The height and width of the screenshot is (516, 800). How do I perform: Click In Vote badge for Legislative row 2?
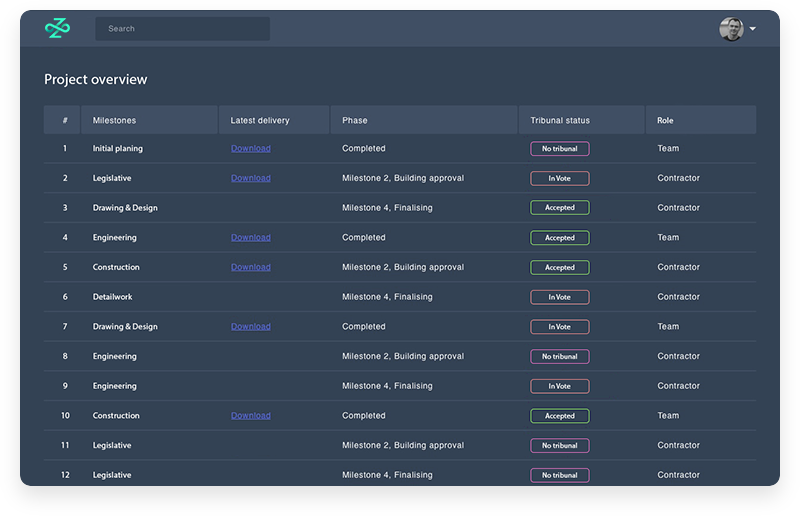[x=559, y=178]
